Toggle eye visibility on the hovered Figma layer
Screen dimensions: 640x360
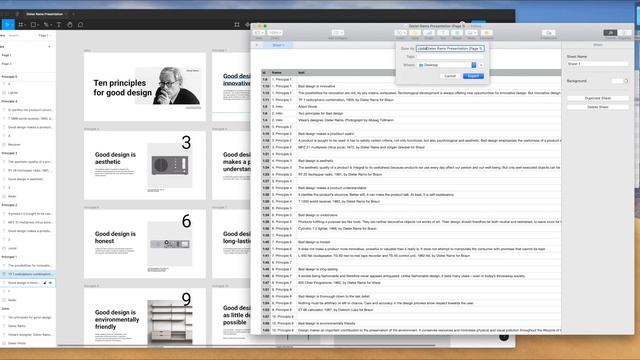coord(51,283)
